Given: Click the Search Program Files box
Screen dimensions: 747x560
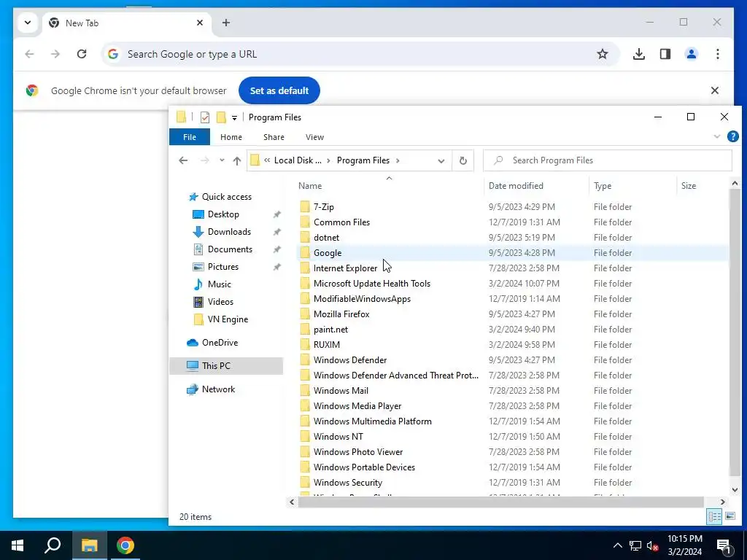Looking at the screenshot, I should 608,160.
